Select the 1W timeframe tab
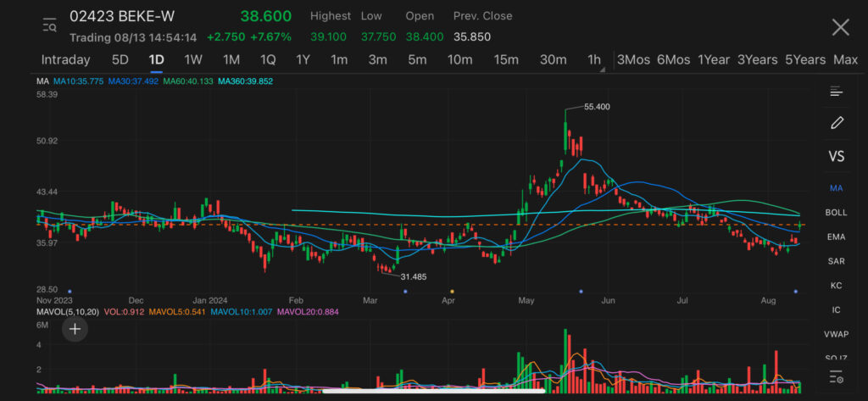868x401 pixels. 193,59
